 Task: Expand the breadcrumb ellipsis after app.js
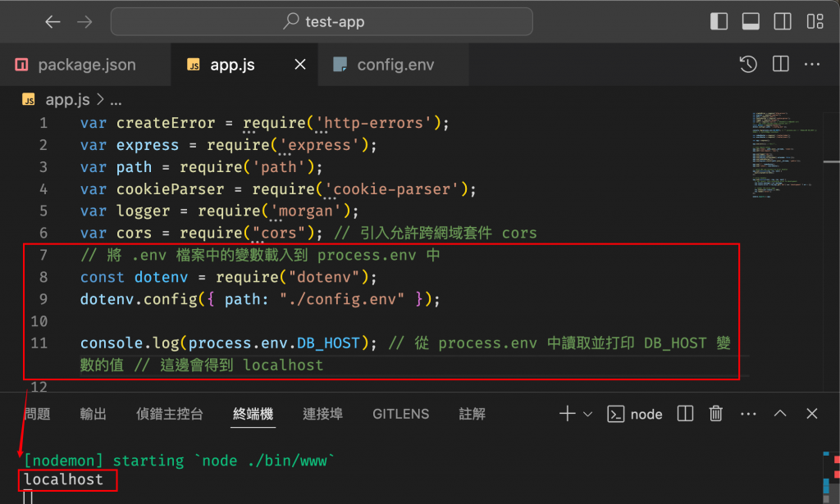[x=116, y=100]
